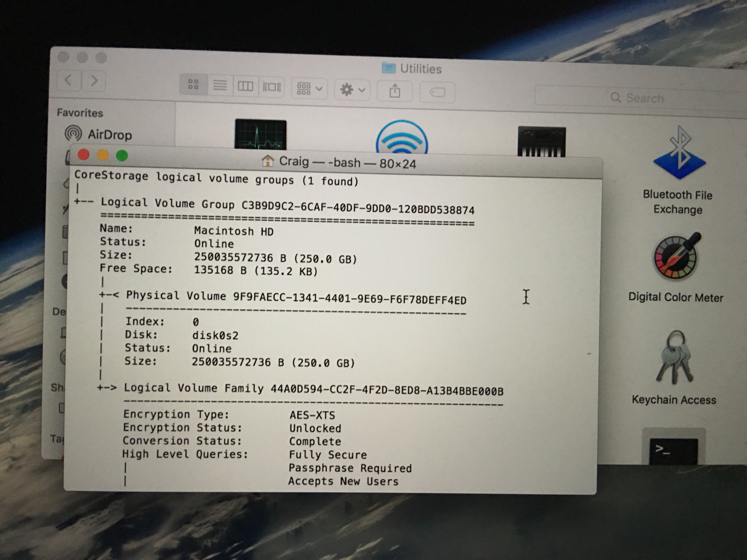The height and width of the screenshot is (560, 747).
Task: Click the "135168 B (135.2 KB)" free space value
Action: [256, 270]
